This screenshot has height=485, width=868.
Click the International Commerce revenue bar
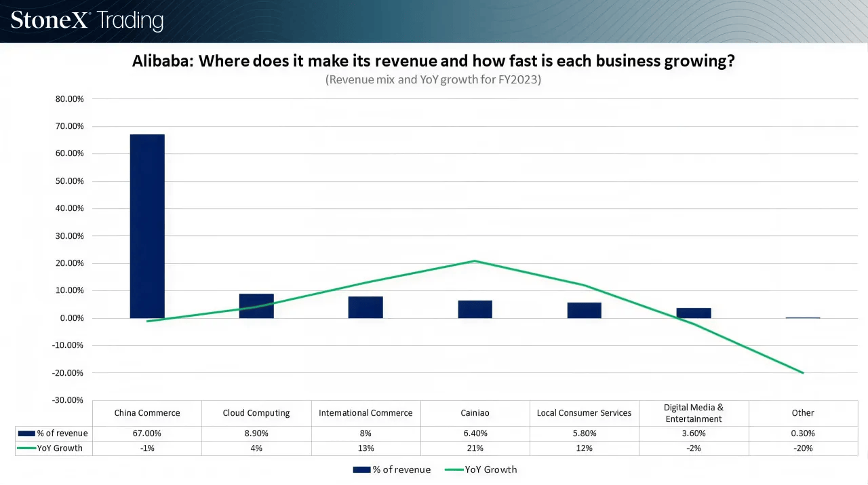click(x=366, y=307)
